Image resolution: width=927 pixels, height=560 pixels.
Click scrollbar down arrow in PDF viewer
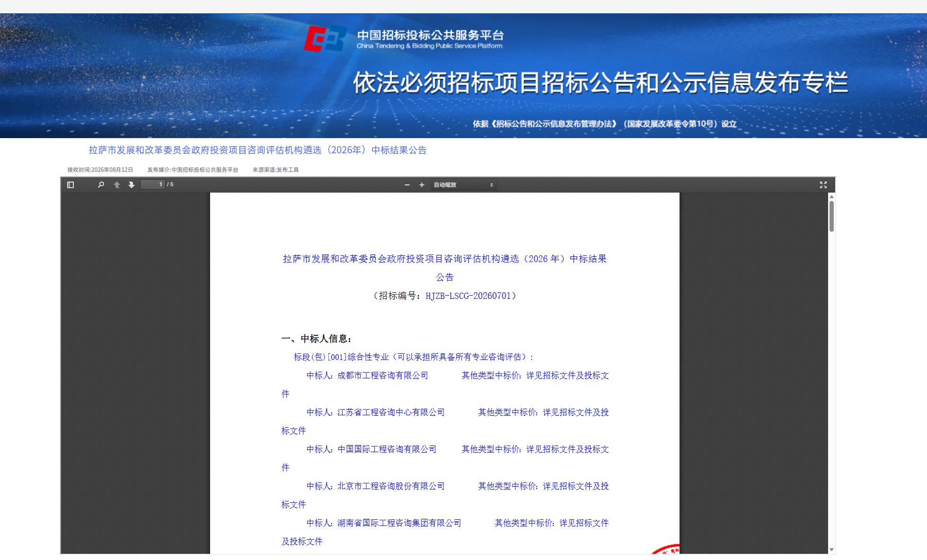pyautogui.click(x=831, y=550)
